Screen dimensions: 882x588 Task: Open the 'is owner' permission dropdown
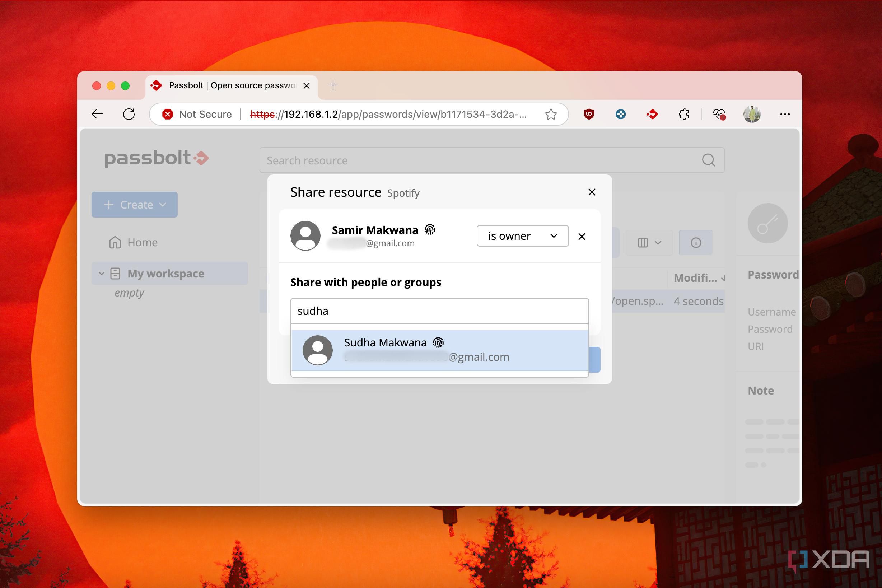click(x=522, y=236)
